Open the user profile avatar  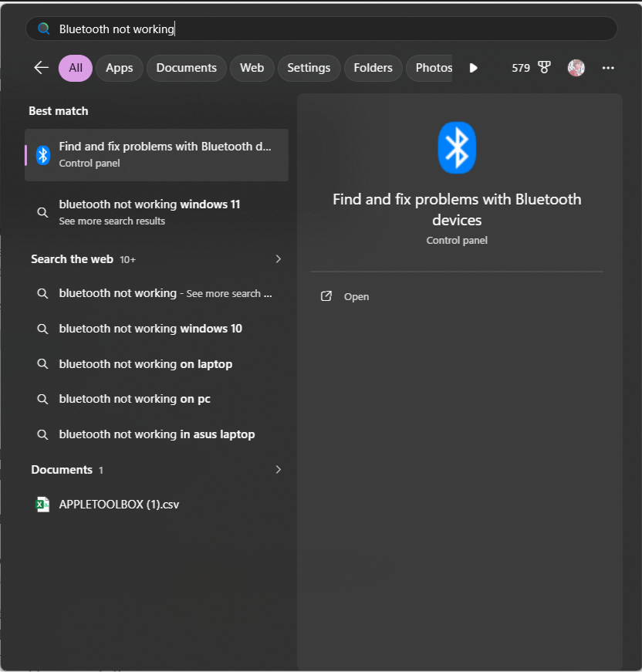(576, 68)
